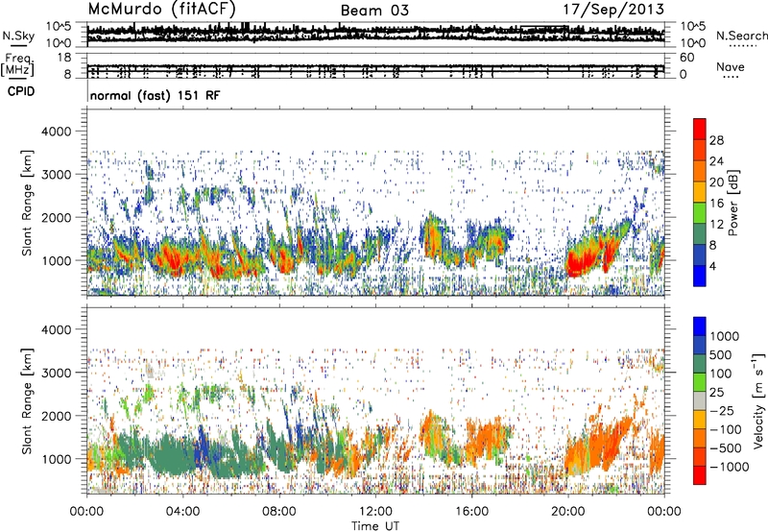Click the N.Sky legend label
This screenshot has height=532, width=768.
(x=18, y=36)
